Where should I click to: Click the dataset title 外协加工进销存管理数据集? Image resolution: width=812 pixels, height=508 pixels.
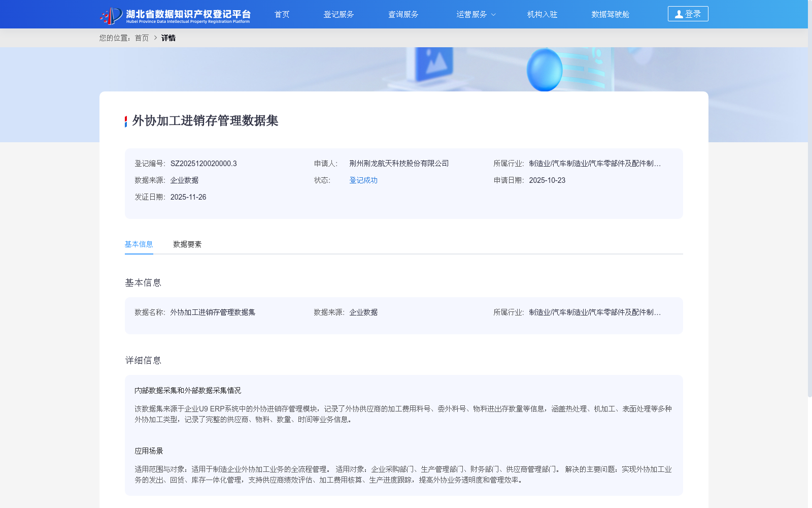[x=205, y=121]
